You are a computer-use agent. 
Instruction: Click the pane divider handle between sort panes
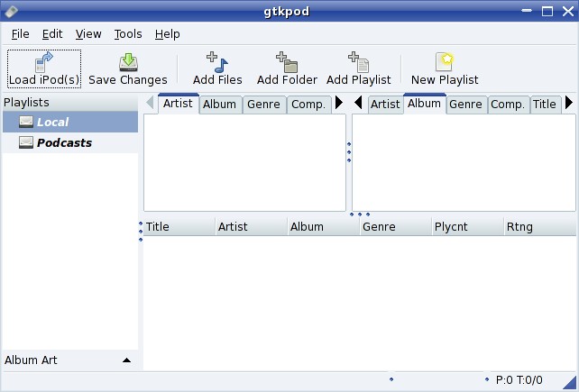(349, 152)
